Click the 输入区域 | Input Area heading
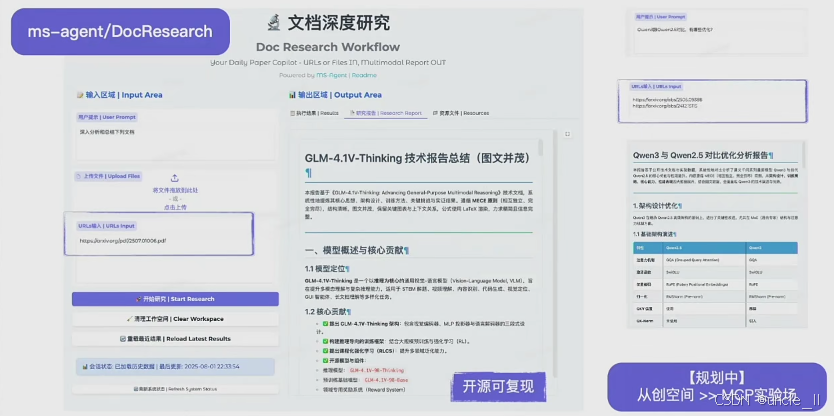This screenshot has height=416, width=834. click(120, 95)
